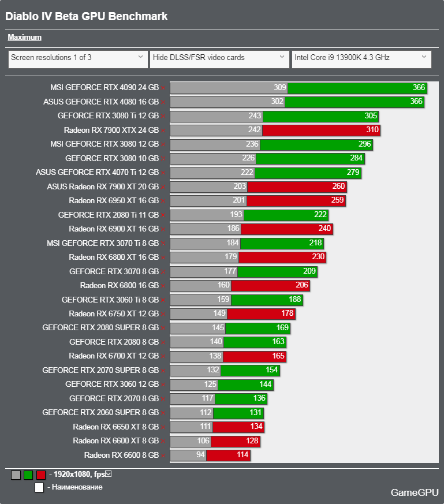Click red X next to RTX 2080 Ti

click(163, 215)
